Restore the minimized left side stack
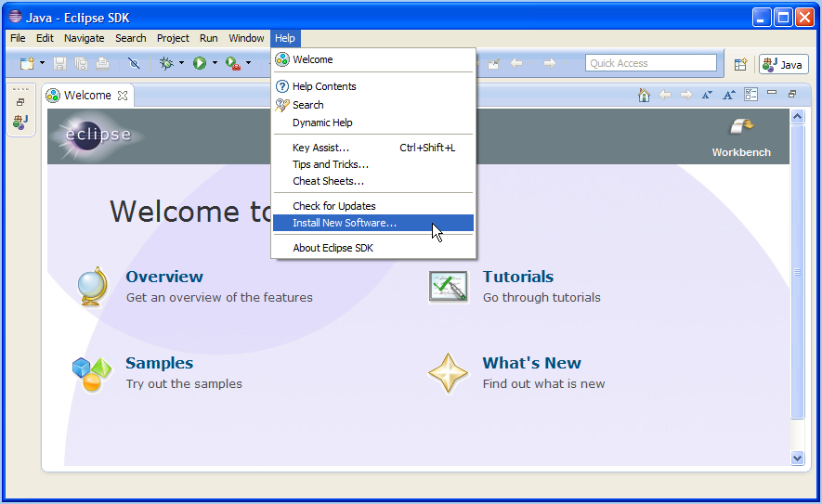Image resolution: width=822 pixels, height=504 pixels. pyautogui.click(x=20, y=102)
